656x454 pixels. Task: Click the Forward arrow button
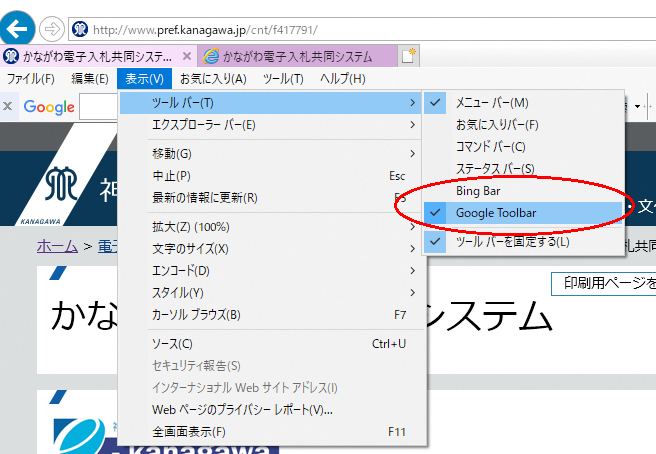pos(52,29)
